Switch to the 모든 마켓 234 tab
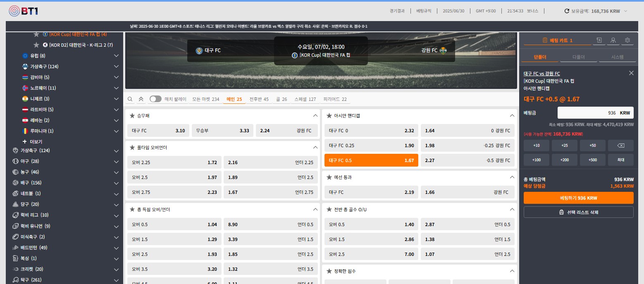 [206, 99]
